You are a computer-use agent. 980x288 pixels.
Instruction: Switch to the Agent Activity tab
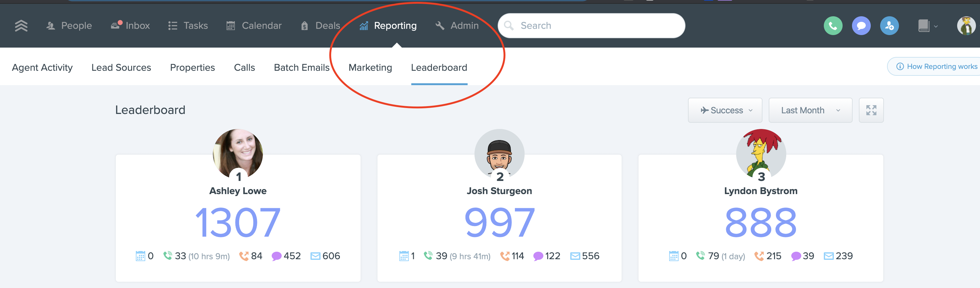point(42,67)
